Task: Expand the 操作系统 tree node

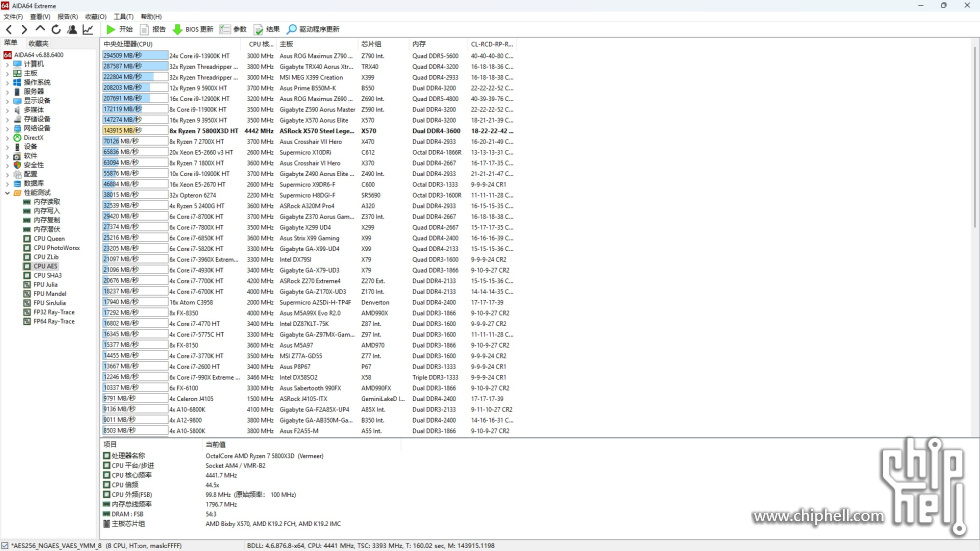Action: 8,82
